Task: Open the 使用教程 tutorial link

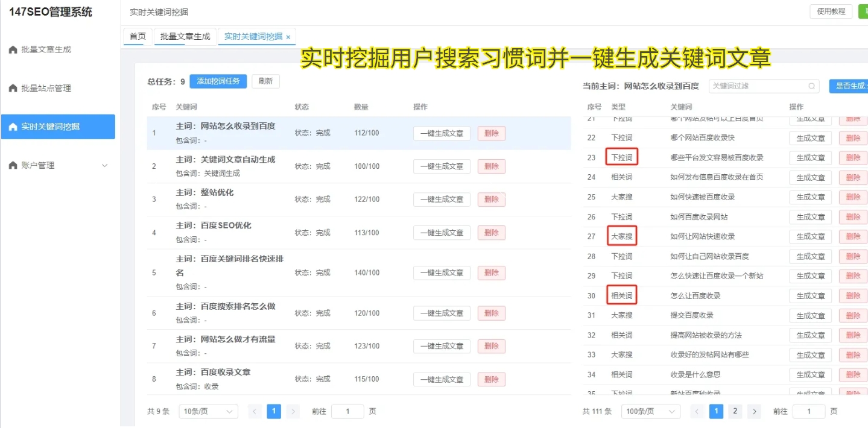Action: [x=831, y=11]
